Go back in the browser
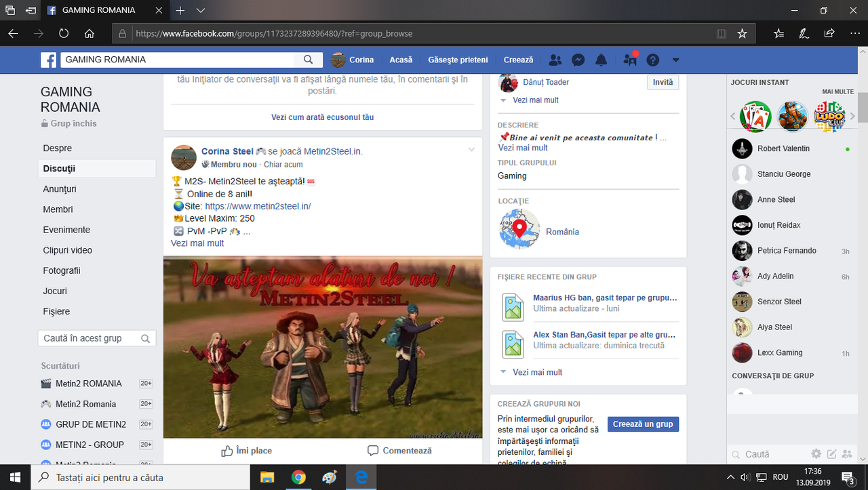The image size is (868, 490). [x=13, y=33]
